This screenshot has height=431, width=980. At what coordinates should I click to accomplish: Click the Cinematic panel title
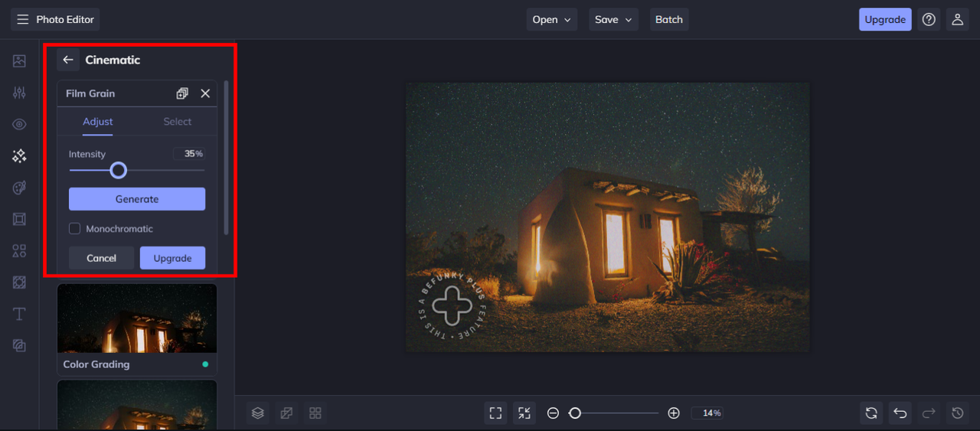113,60
